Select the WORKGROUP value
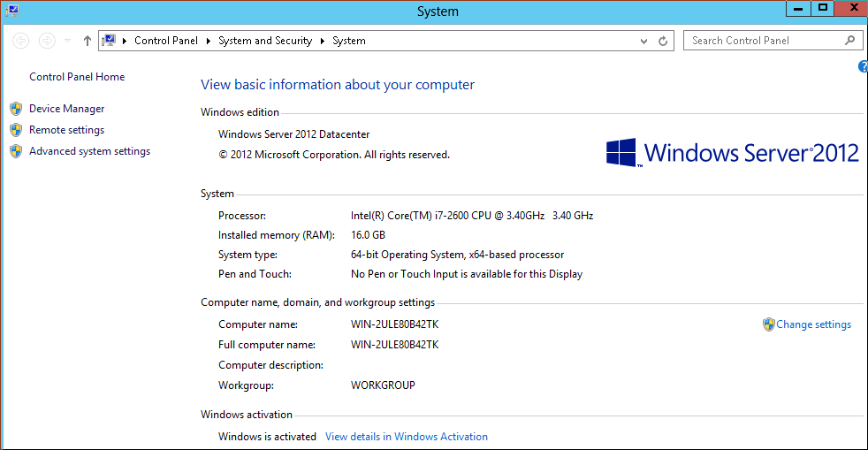This screenshot has height=450, width=868. point(383,385)
